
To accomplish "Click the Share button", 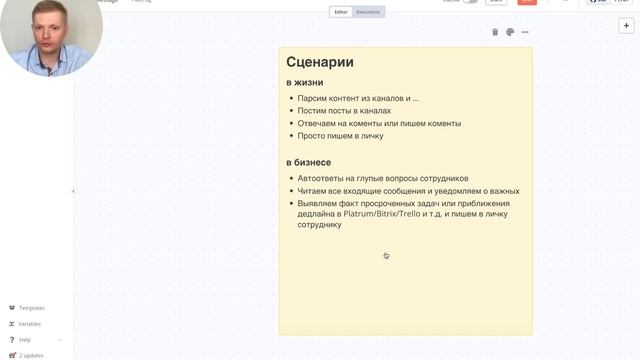I will tap(496, 2).
